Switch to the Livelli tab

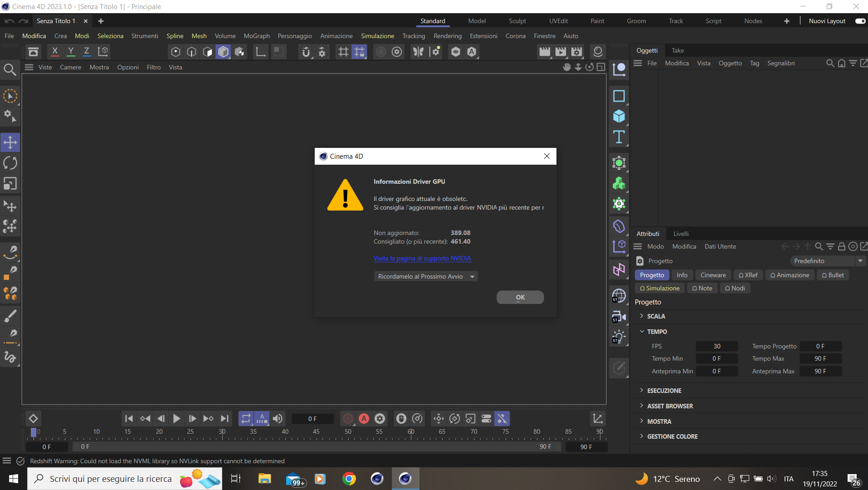pyautogui.click(x=681, y=234)
